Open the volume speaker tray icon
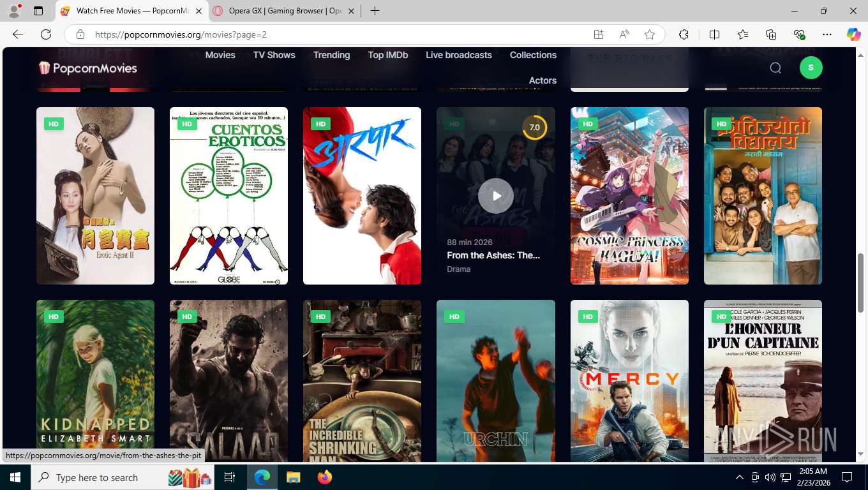This screenshot has width=868, height=490. [x=770, y=477]
